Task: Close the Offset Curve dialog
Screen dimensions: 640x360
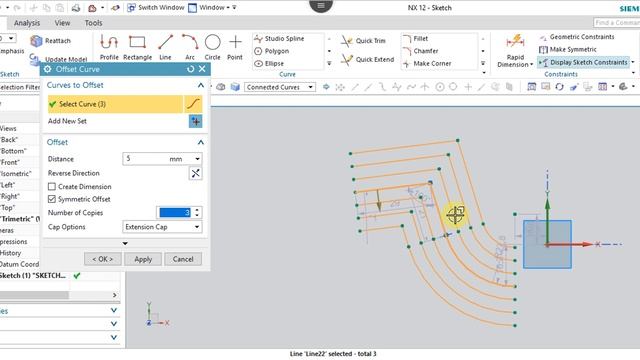Action: click(x=202, y=69)
